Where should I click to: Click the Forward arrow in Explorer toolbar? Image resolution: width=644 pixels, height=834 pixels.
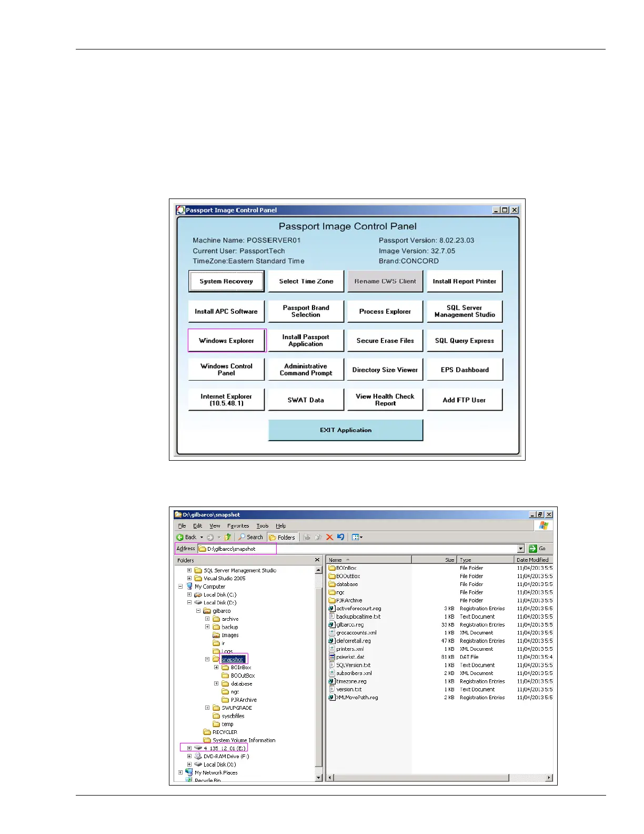(210, 537)
